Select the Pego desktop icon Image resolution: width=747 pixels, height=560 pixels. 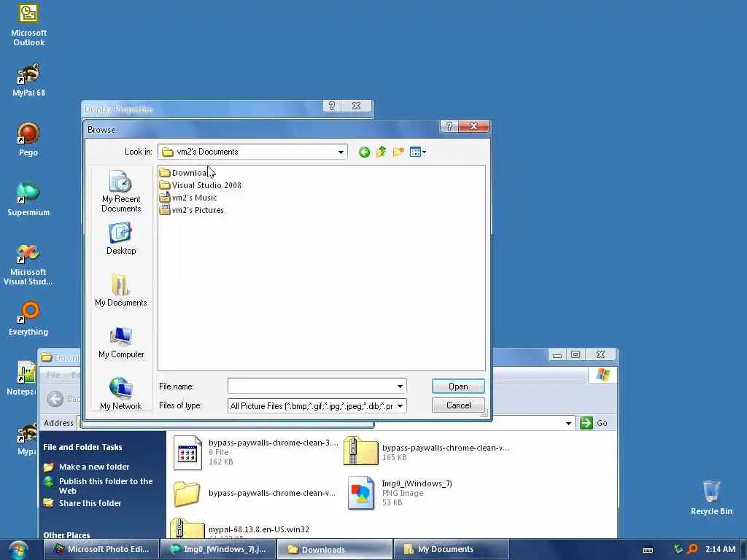point(28,139)
